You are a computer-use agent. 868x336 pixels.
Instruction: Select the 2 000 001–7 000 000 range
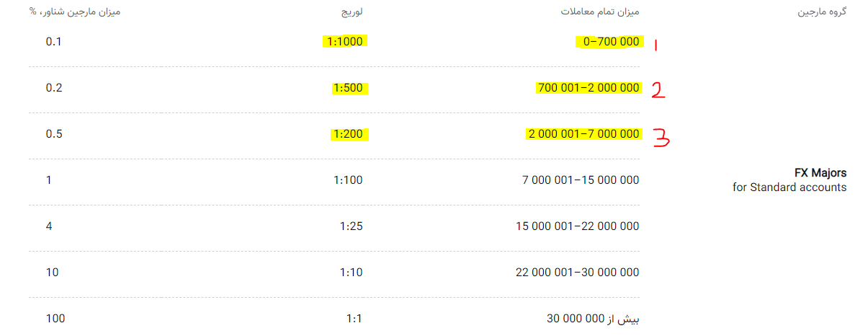pos(584,134)
